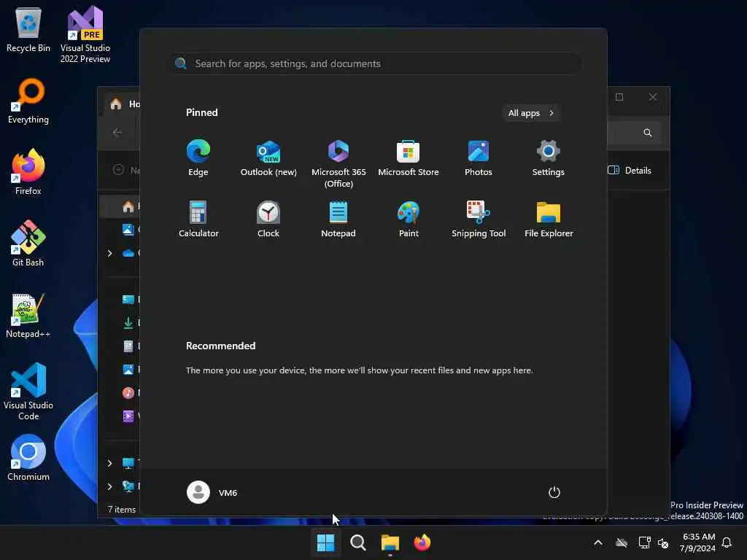
Task: Open the clock showing 6:35 AM
Action: pyautogui.click(x=698, y=542)
